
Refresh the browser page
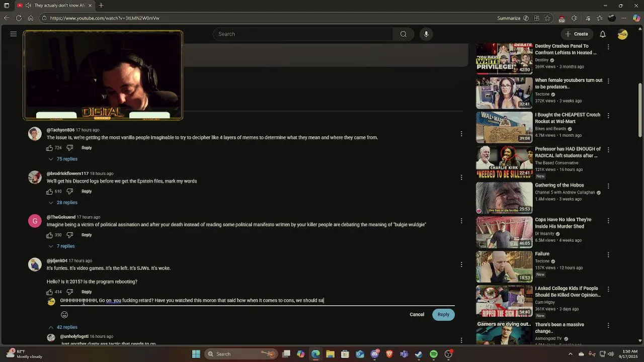tap(19, 18)
